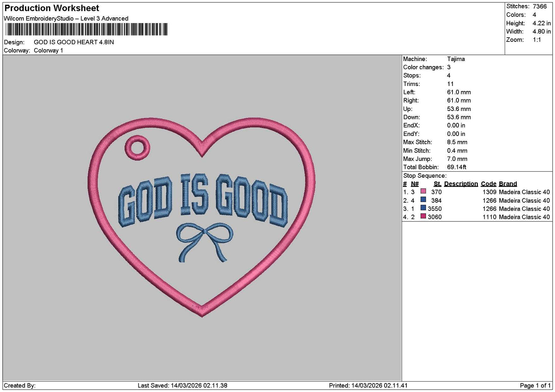
Task: Click the stitches count '7366'
Action: click(540, 7)
